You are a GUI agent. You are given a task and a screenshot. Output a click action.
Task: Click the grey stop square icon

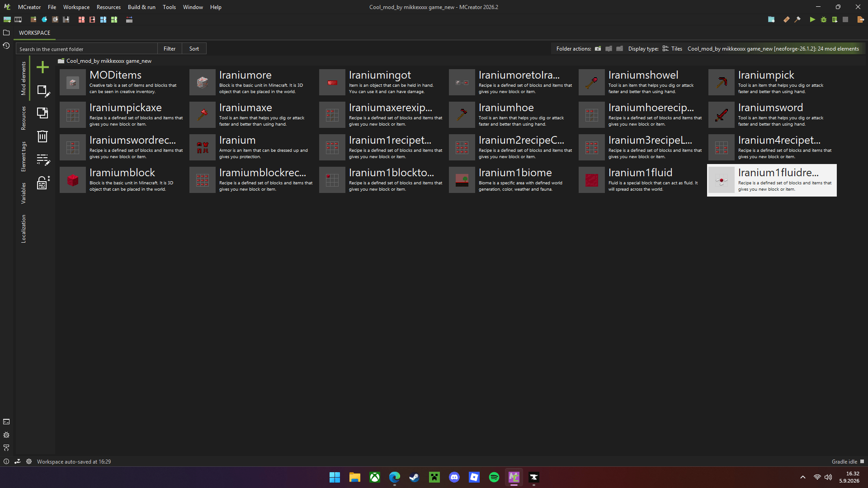tap(845, 19)
